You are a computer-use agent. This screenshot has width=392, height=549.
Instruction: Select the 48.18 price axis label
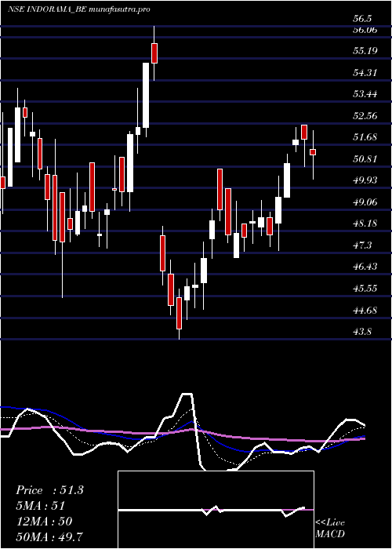point(365,224)
